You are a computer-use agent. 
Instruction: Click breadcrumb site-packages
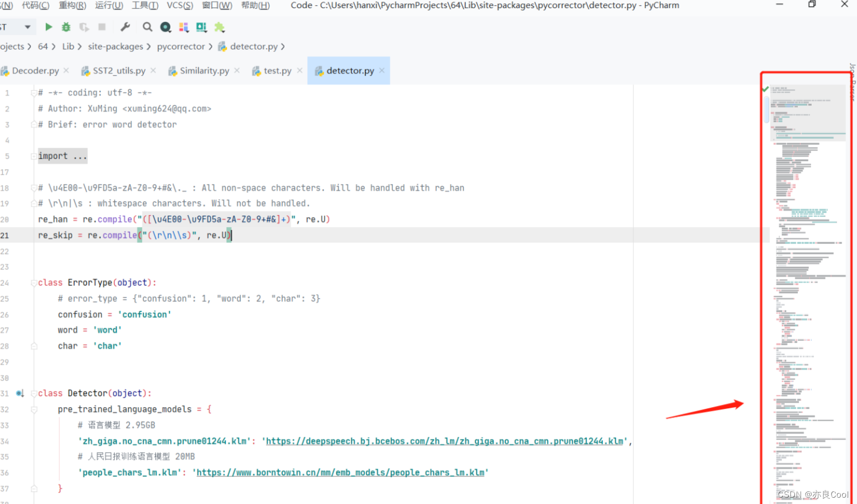(x=115, y=46)
